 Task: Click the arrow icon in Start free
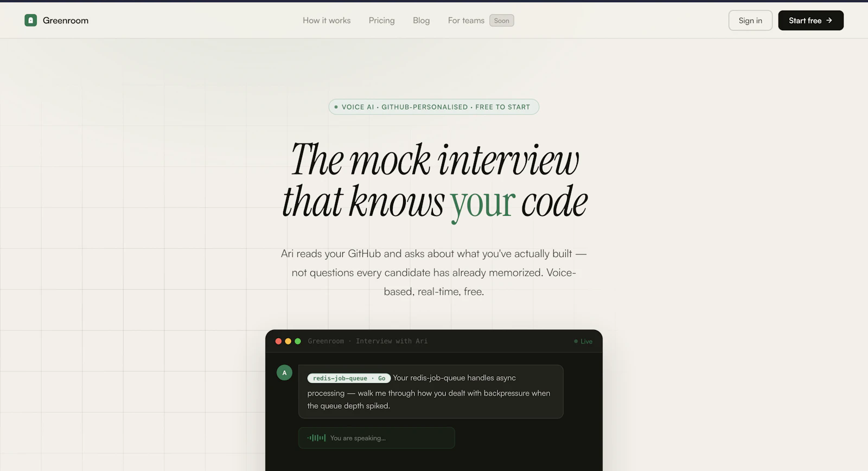pyautogui.click(x=829, y=21)
